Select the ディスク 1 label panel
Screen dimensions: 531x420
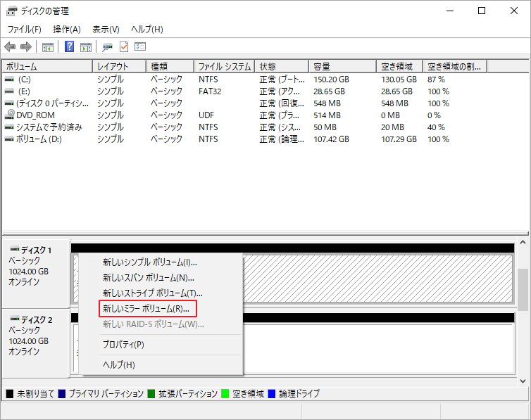(36, 274)
